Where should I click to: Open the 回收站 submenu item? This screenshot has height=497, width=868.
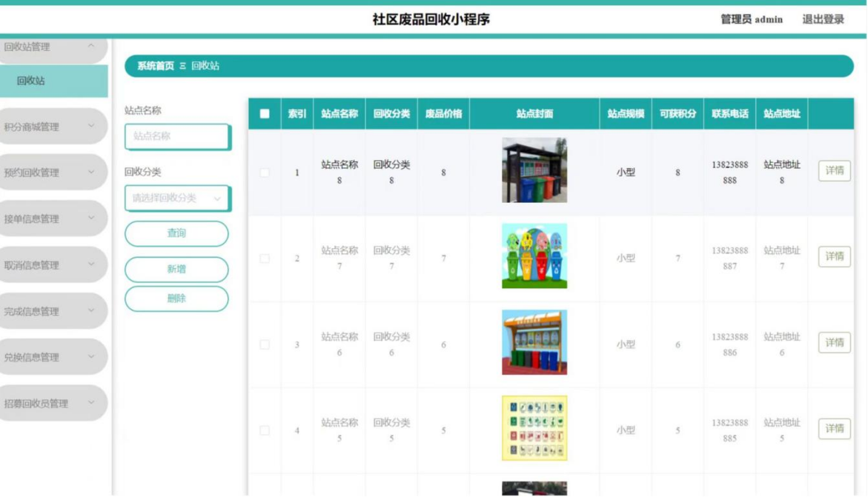[53, 81]
